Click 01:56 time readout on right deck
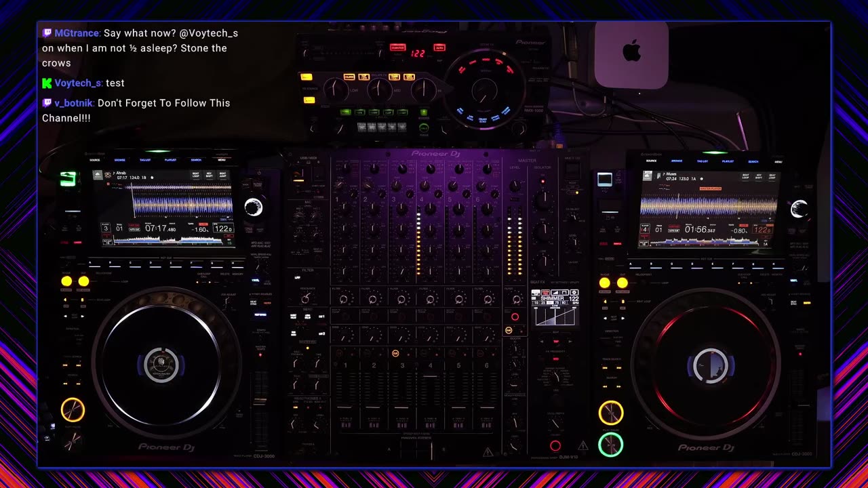Image resolution: width=868 pixels, height=488 pixels. (699, 229)
